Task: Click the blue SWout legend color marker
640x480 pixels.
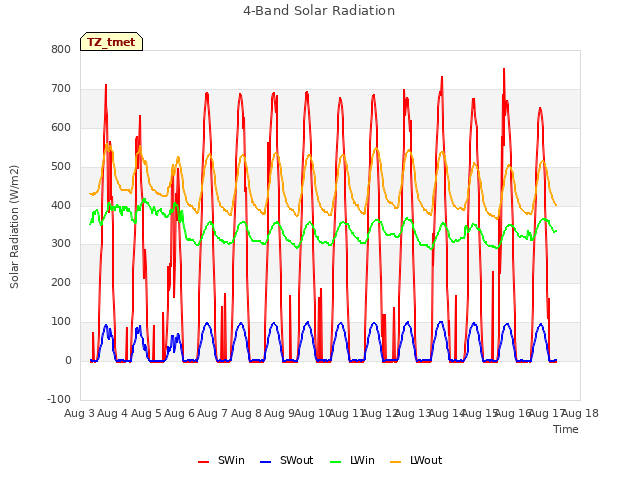Action: 265,462
